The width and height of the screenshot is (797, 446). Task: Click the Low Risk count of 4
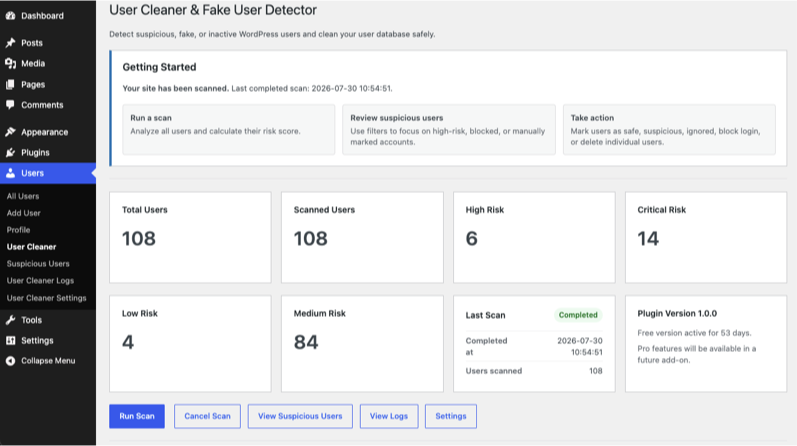point(128,342)
